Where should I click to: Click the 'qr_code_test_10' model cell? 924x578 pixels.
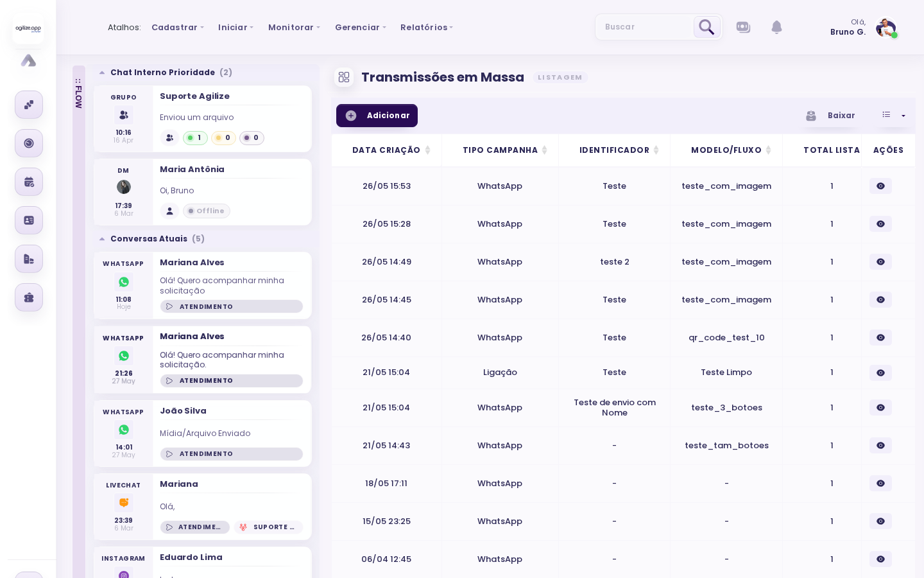pos(726,338)
